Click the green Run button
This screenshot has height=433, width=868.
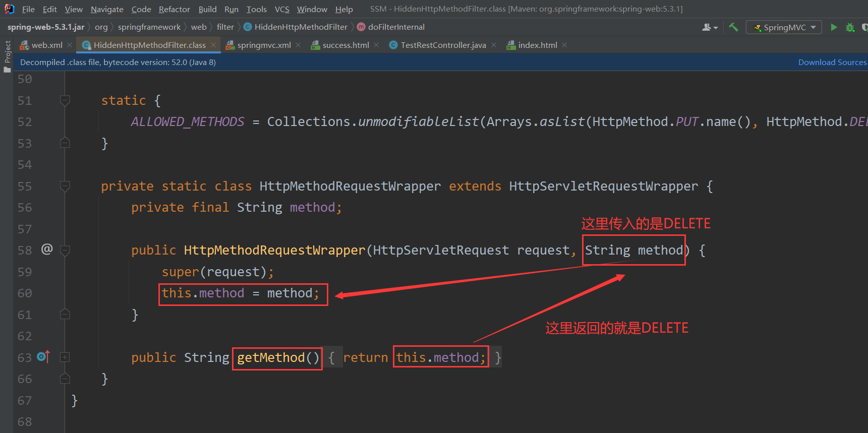coord(834,27)
